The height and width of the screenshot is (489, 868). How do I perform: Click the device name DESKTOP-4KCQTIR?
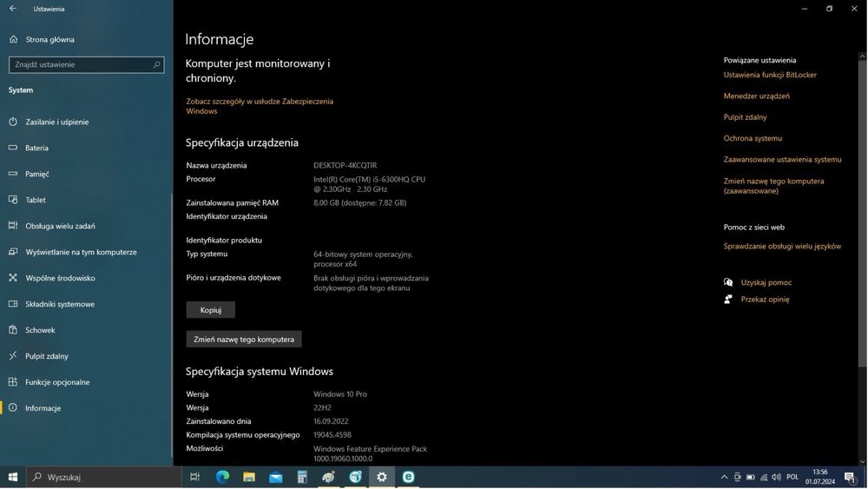(345, 165)
